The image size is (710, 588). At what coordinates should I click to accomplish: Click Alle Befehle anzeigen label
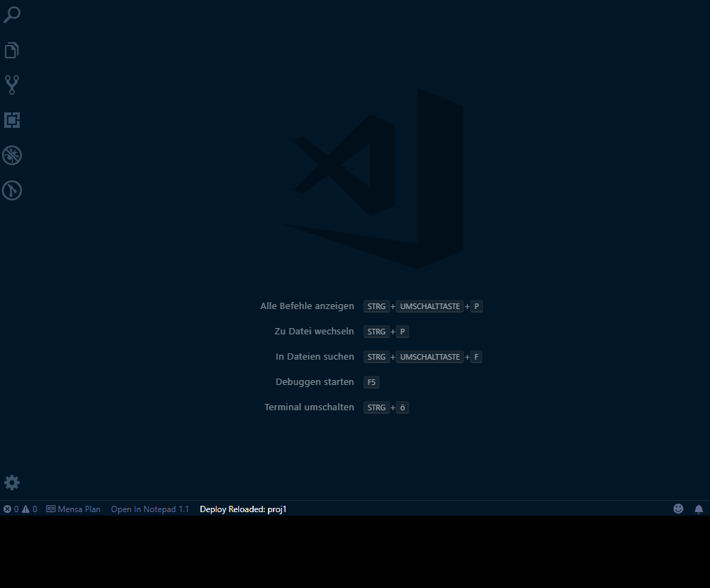pyautogui.click(x=307, y=306)
